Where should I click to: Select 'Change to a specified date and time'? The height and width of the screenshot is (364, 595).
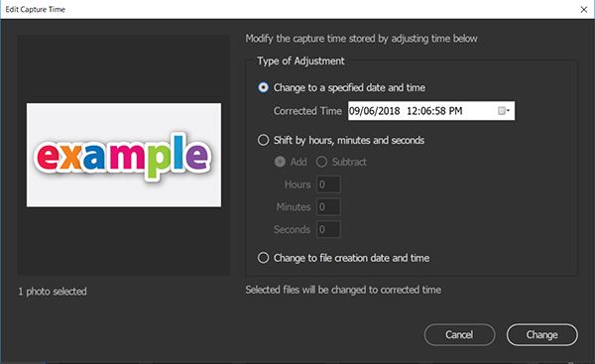(x=263, y=87)
